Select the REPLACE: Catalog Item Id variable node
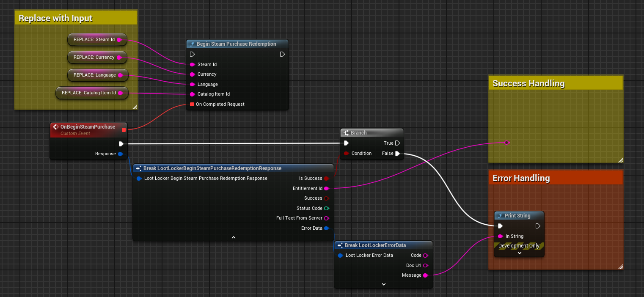Screen dimensions: 644x297 (89, 93)
